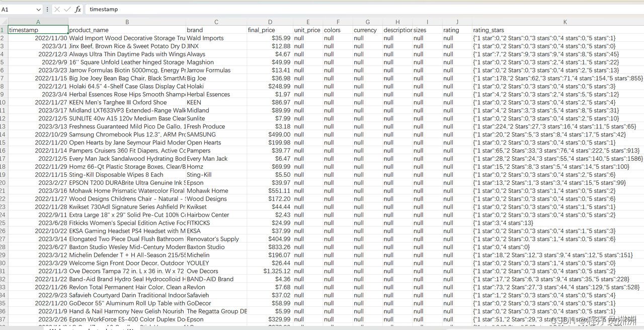The width and height of the screenshot is (644, 330).
Task: Click the GoDecor brand cell
Action: 216,303
